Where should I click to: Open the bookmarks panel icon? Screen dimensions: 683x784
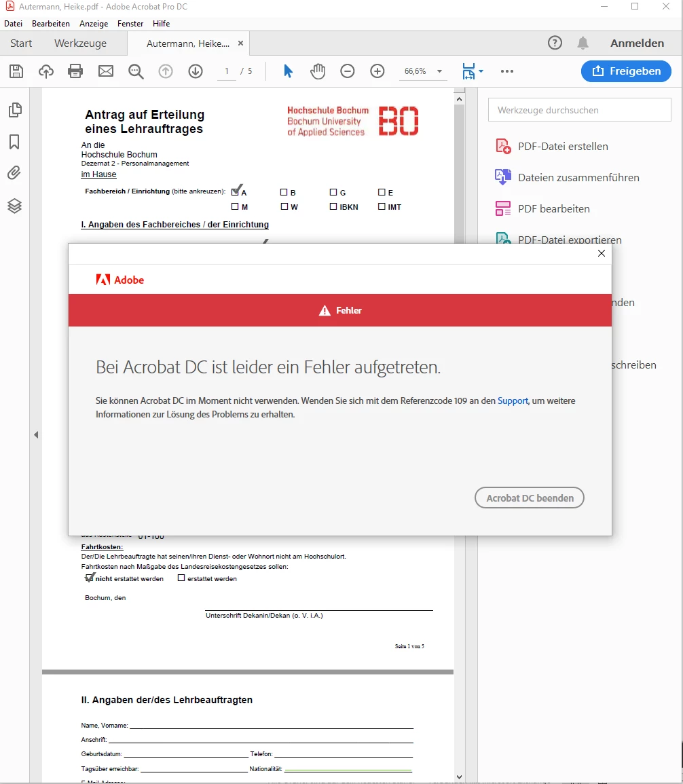[x=14, y=142]
